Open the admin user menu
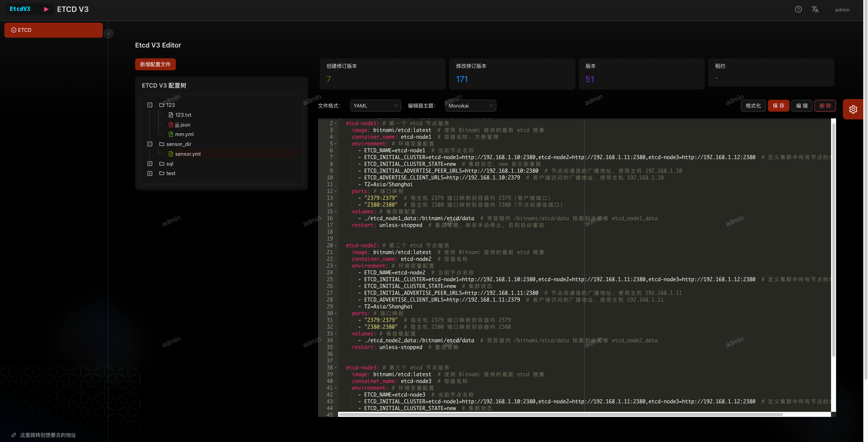 pos(842,10)
